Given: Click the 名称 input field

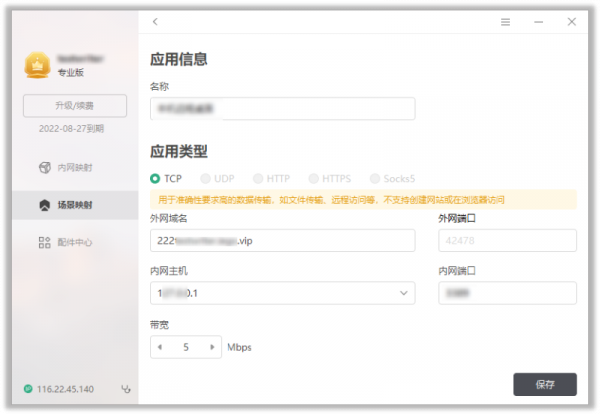Looking at the screenshot, I should pyautogui.click(x=282, y=108).
